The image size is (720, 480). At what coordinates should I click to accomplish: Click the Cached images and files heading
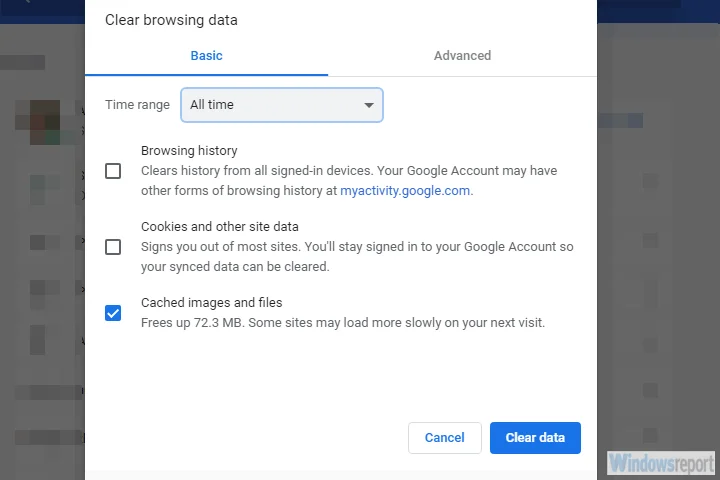[211, 303]
